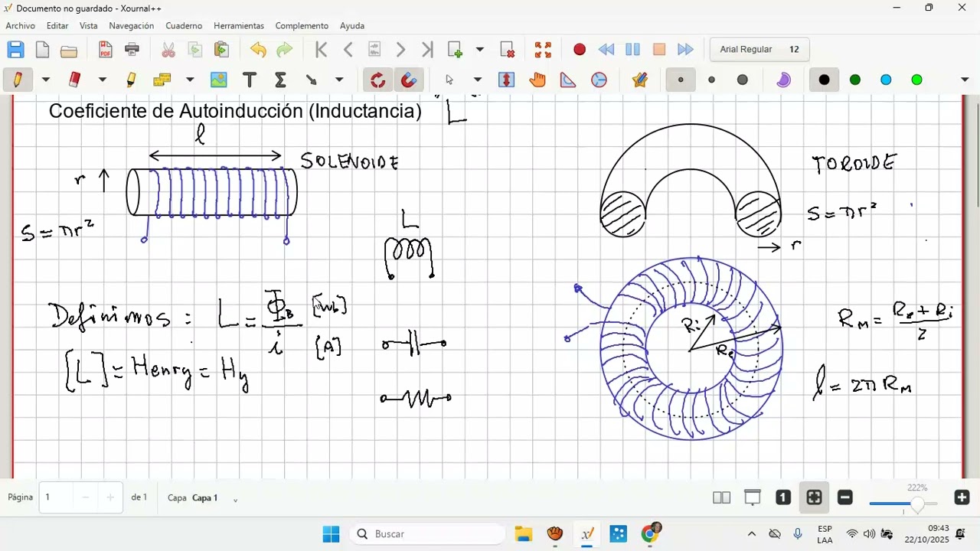Click the Print icon
The height and width of the screenshot is (551, 980).
(132, 50)
